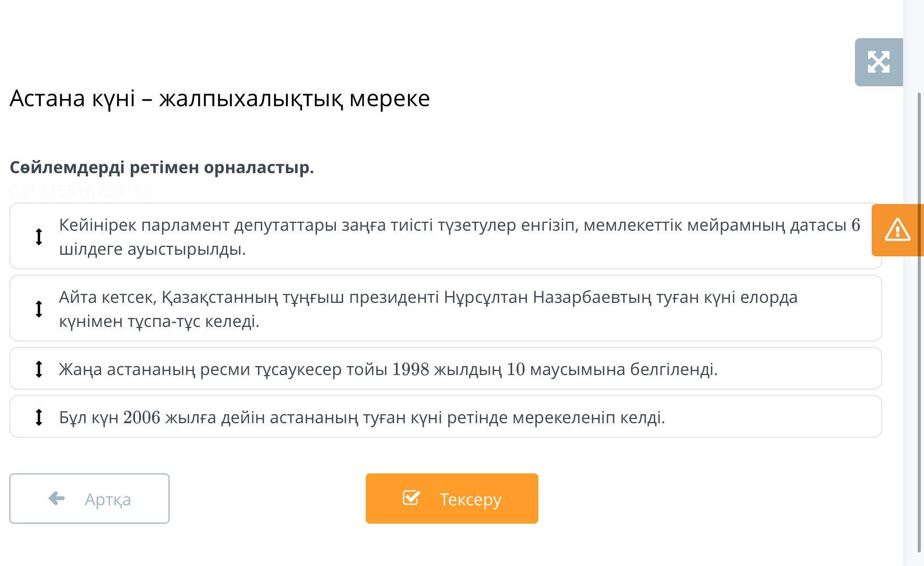Grab drag handle for Жаңа астананың sentence
This screenshot has height=566, width=924.
pyautogui.click(x=39, y=369)
